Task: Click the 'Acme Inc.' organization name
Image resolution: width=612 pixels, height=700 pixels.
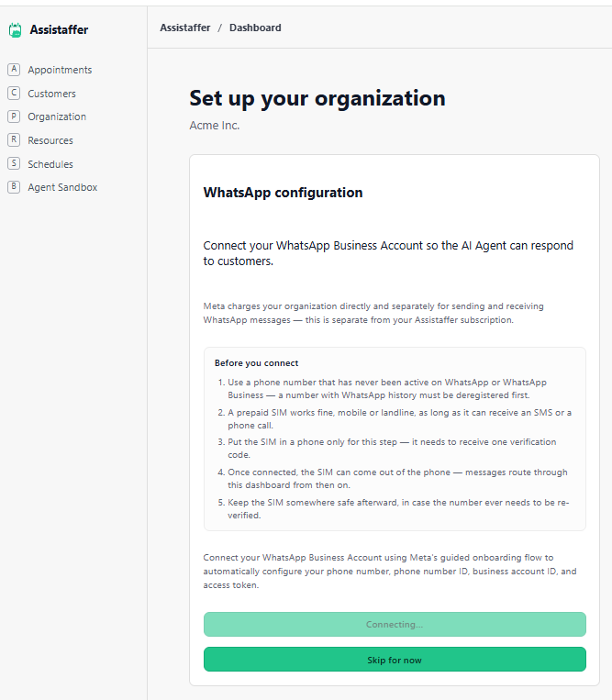Action: point(215,126)
